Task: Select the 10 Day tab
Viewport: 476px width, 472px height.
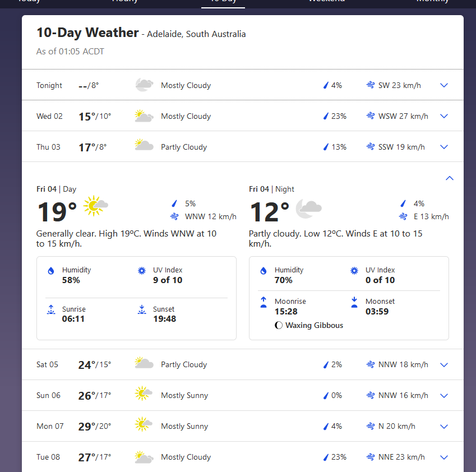Action: click(x=223, y=2)
